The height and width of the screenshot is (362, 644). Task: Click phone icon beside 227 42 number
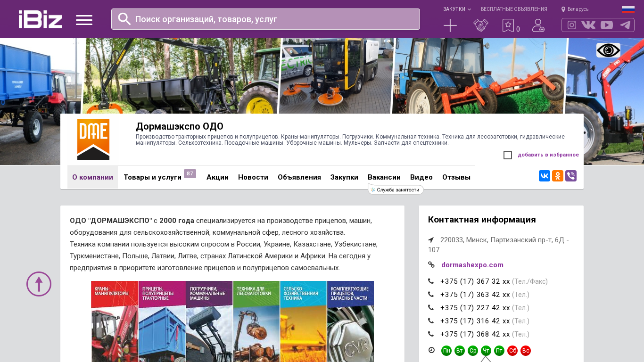431,307
